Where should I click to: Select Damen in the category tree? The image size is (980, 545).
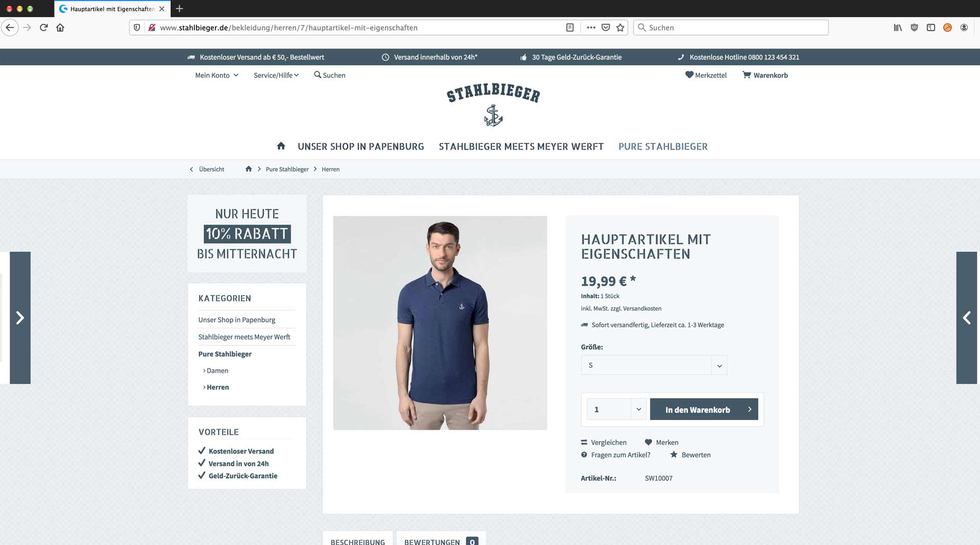click(217, 370)
